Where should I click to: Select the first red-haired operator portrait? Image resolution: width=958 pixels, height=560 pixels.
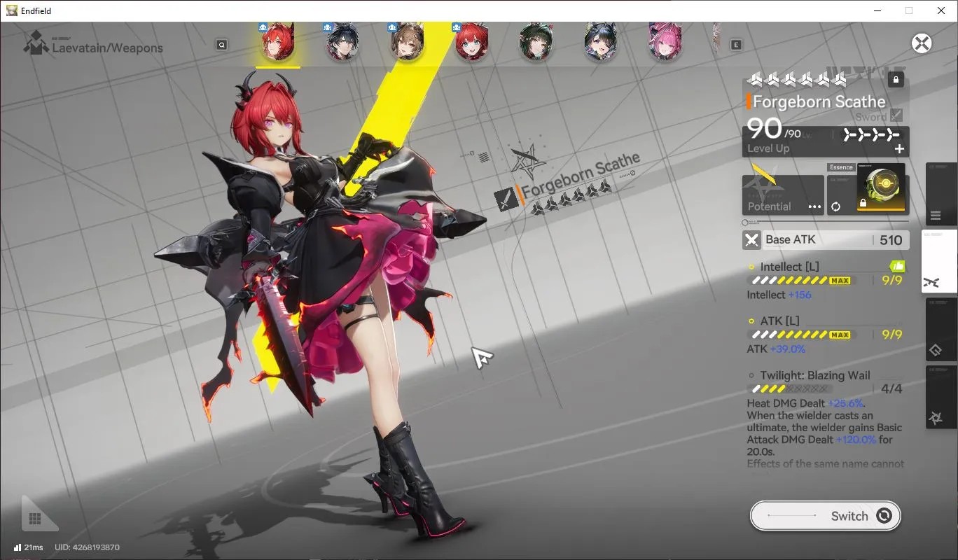(277, 42)
